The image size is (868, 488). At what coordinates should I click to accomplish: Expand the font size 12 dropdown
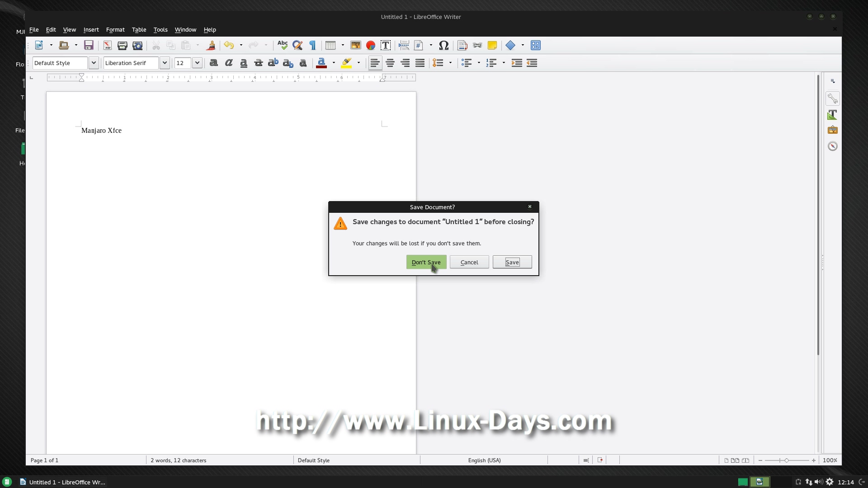(x=197, y=63)
